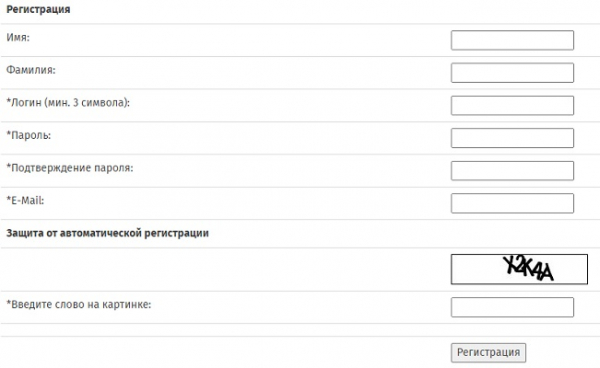Viewport: 600px width, 368px height.
Task: Click the word *Логин in the label
Action: click(24, 103)
